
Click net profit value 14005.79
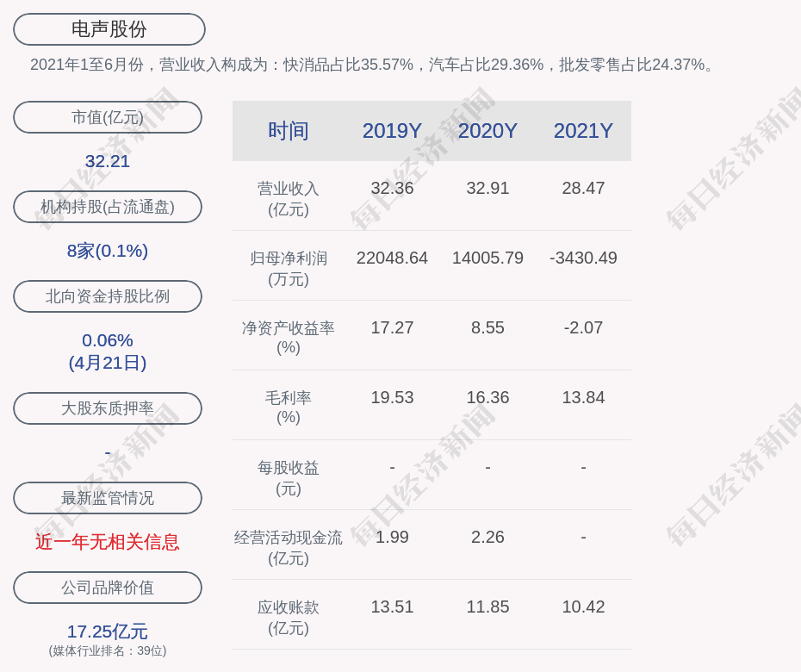[x=487, y=258]
